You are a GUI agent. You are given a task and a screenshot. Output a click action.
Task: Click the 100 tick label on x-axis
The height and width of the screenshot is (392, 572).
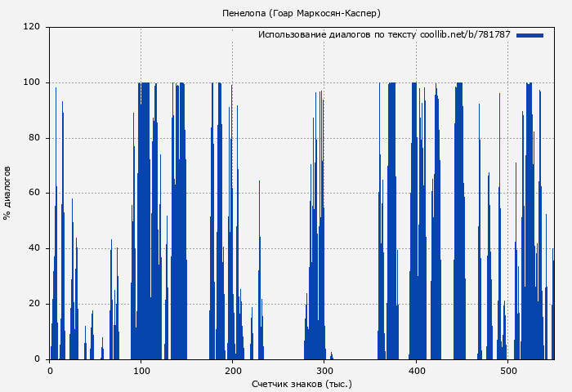pos(141,370)
